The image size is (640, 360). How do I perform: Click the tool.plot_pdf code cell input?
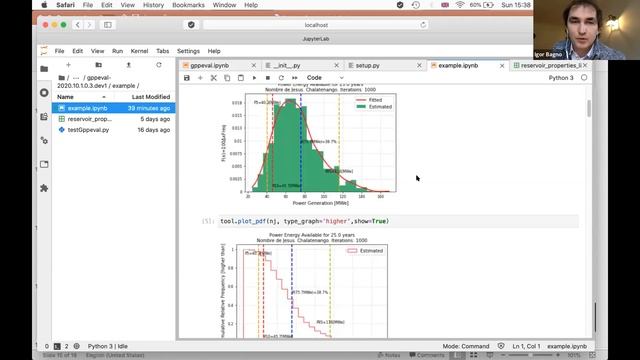point(398,221)
